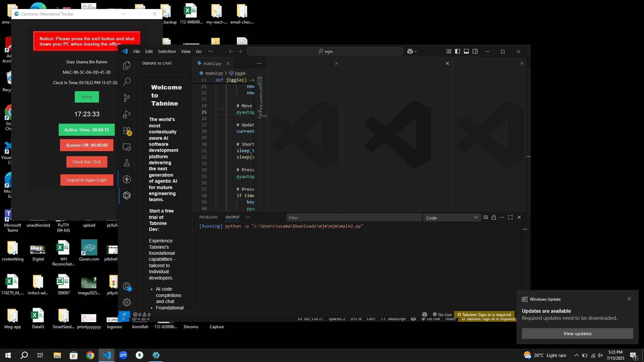Switch to the PROBLEMS tab
Viewport: 644px width, 362px height.
[208, 217]
